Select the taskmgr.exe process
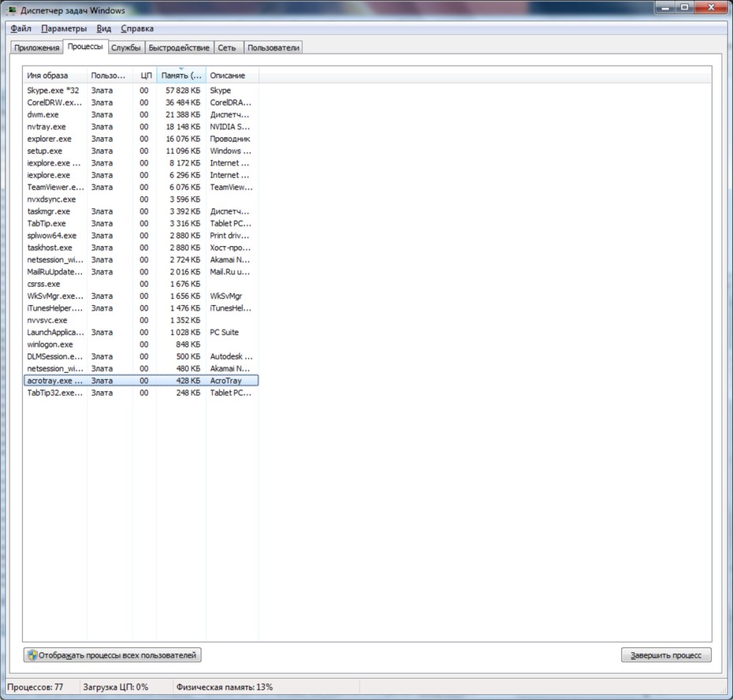Screen dimensions: 733x700 [141, 211]
